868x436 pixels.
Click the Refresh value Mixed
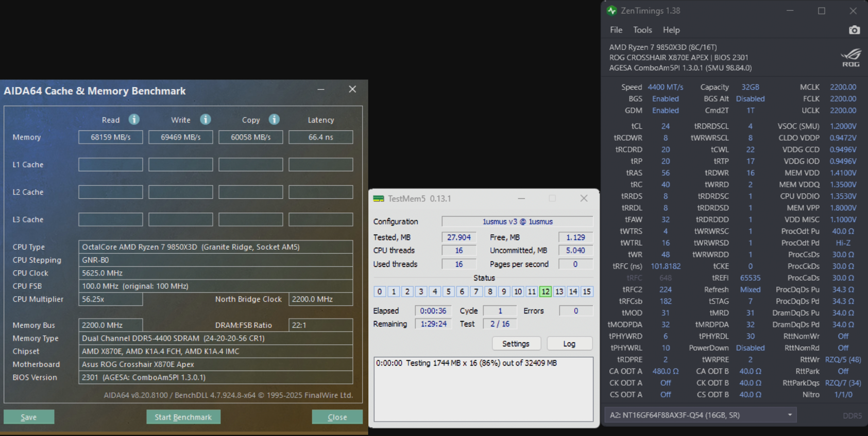click(x=751, y=290)
